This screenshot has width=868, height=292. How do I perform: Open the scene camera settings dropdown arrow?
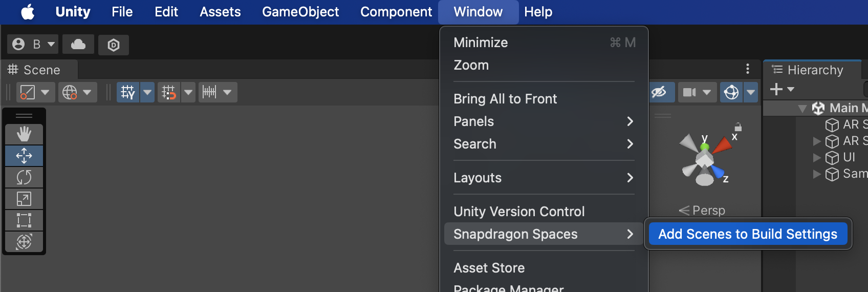point(707,92)
